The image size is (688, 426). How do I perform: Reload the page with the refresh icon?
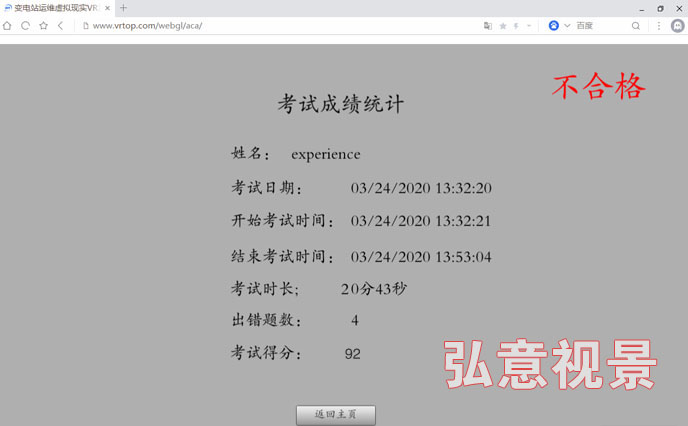(25, 26)
